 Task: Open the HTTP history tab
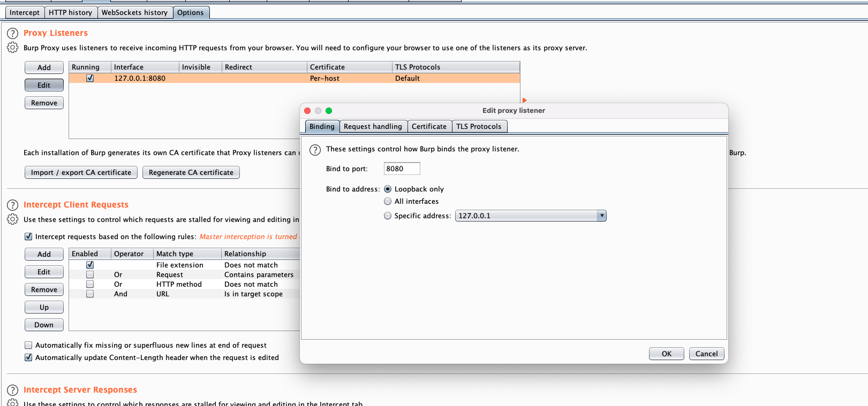pos(70,12)
